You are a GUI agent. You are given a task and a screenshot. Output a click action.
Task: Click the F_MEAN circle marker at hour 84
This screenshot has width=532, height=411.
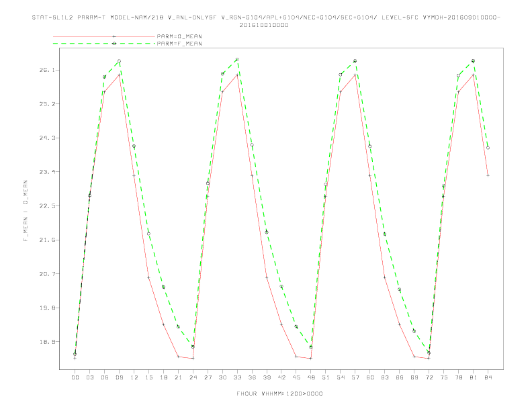tap(488, 148)
